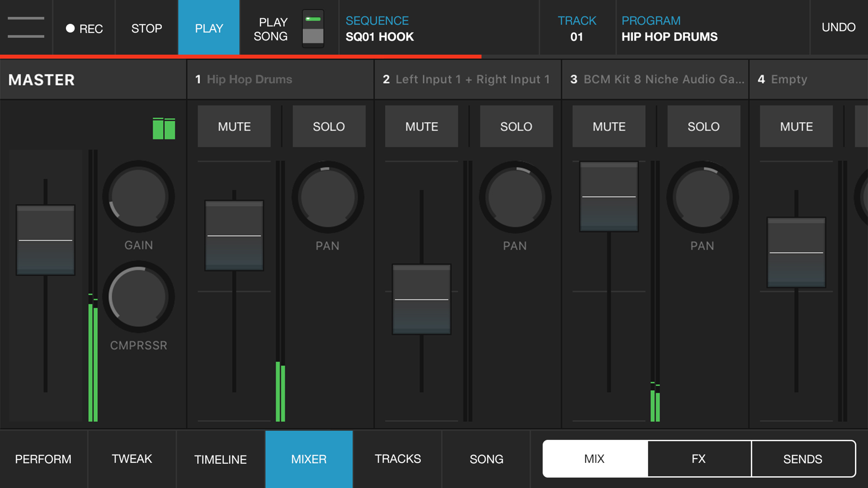Click the Hip Hop Drums PAN knob
Viewport: 868px width, 488px height.
327,197
